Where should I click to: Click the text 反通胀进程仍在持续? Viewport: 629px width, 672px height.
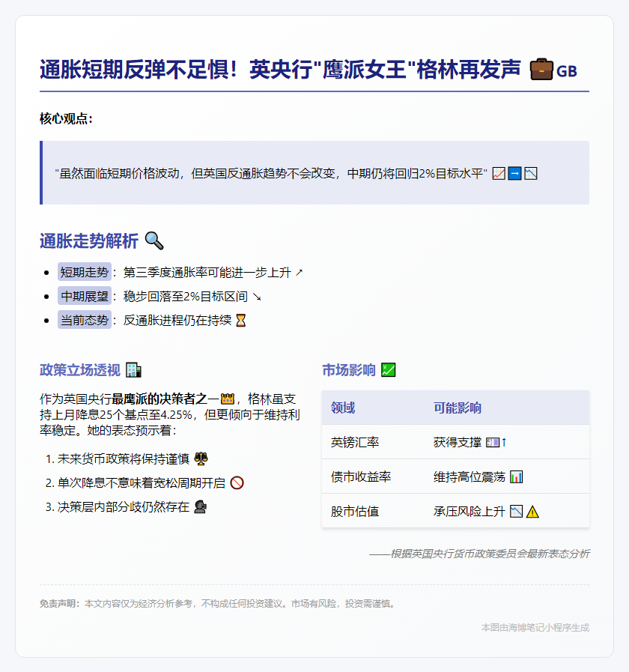tap(177, 320)
